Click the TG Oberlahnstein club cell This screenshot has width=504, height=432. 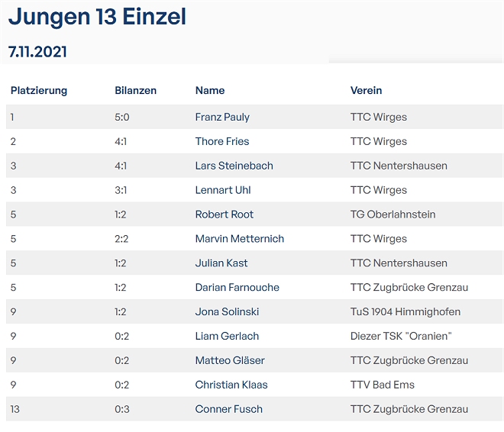pyautogui.click(x=393, y=214)
